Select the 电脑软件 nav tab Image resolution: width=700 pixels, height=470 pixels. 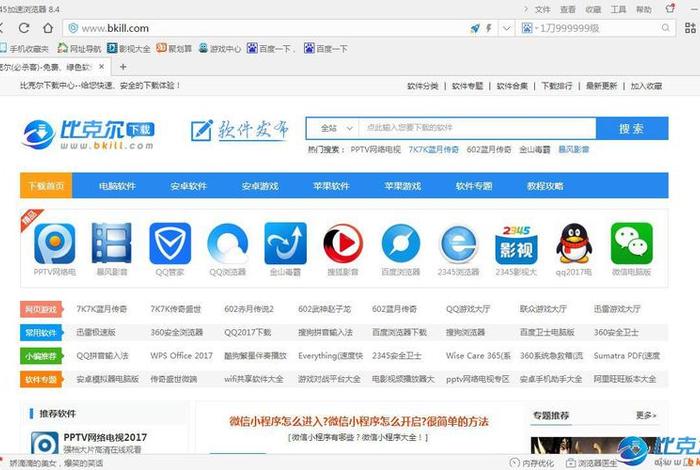(117, 186)
